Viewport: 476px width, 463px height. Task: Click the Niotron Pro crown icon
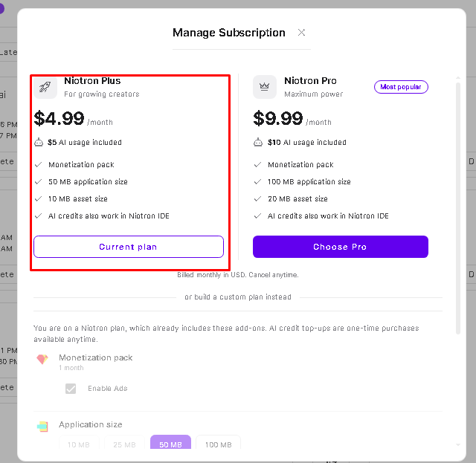265,87
